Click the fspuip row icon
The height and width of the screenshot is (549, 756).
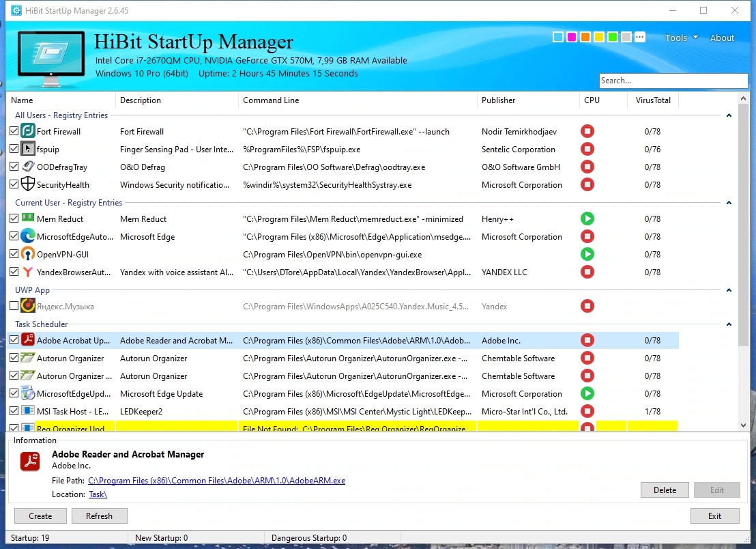click(x=28, y=149)
